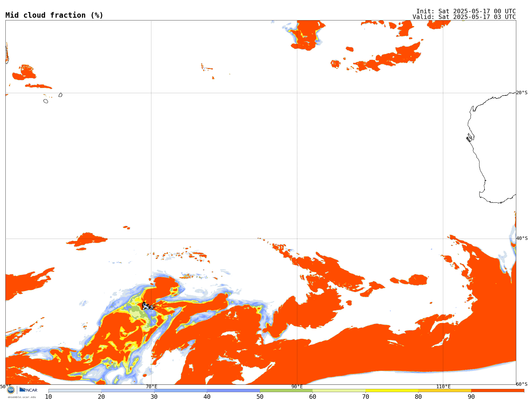Click the '70°E' longitude label
Screen dimensions: 532x400
pyautogui.click(x=151, y=387)
